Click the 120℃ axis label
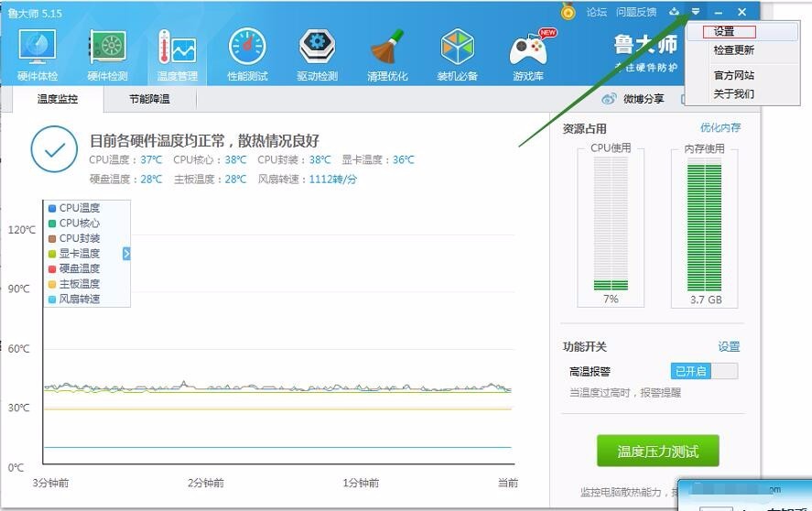The height and width of the screenshot is (511, 812). (22, 230)
